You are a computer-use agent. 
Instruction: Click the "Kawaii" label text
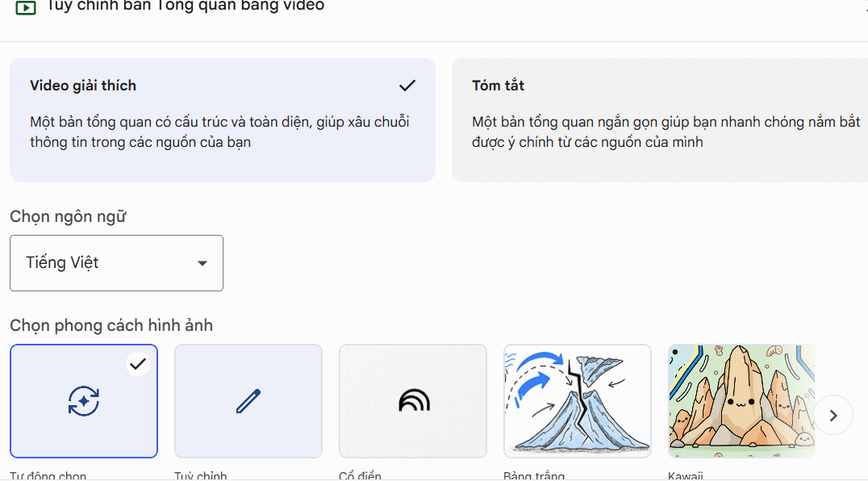coord(685,475)
